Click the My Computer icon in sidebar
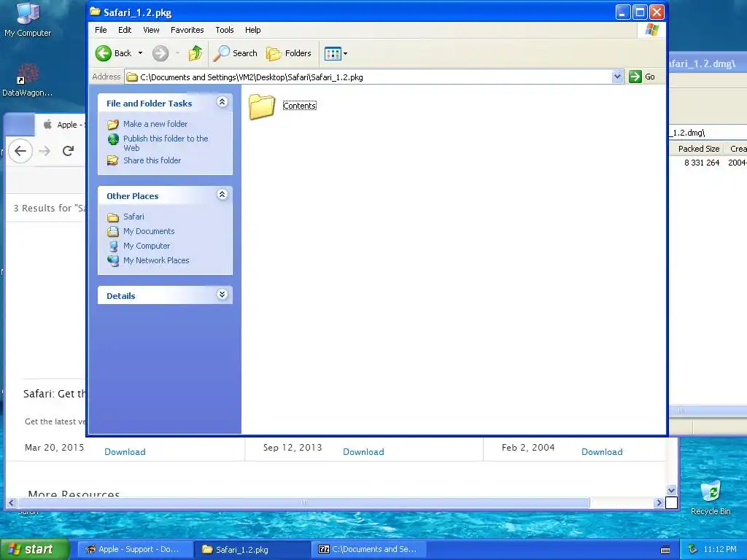Viewport: 747px width, 560px height. point(113,246)
